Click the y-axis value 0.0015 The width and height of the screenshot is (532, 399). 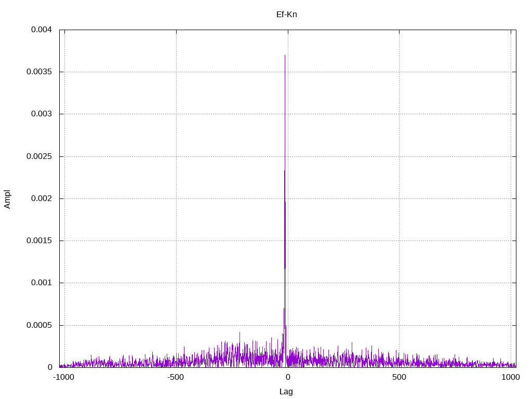(39, 241)
